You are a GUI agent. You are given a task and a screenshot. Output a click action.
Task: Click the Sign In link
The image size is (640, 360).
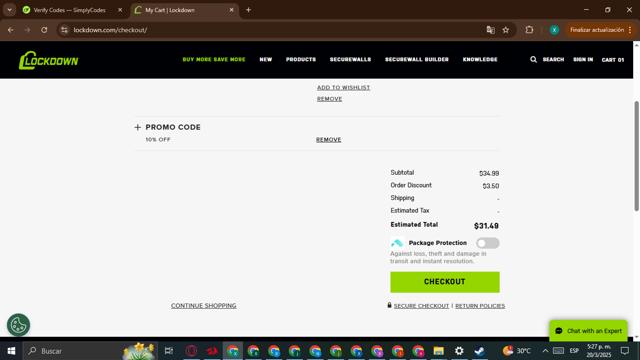coord(583,60)
